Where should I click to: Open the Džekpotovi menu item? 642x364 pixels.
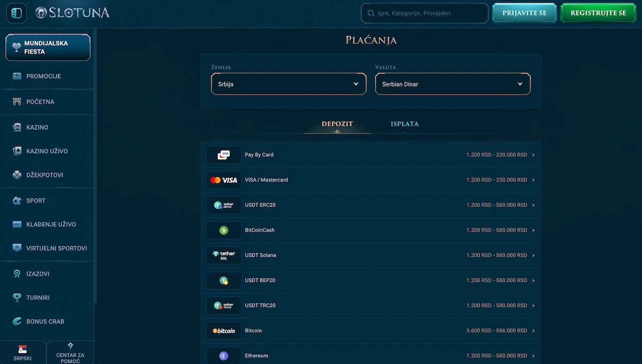tap(47, 175)
